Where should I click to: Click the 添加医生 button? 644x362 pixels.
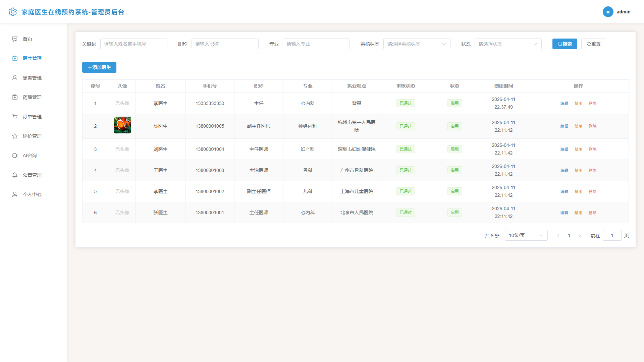coord(99,67)
